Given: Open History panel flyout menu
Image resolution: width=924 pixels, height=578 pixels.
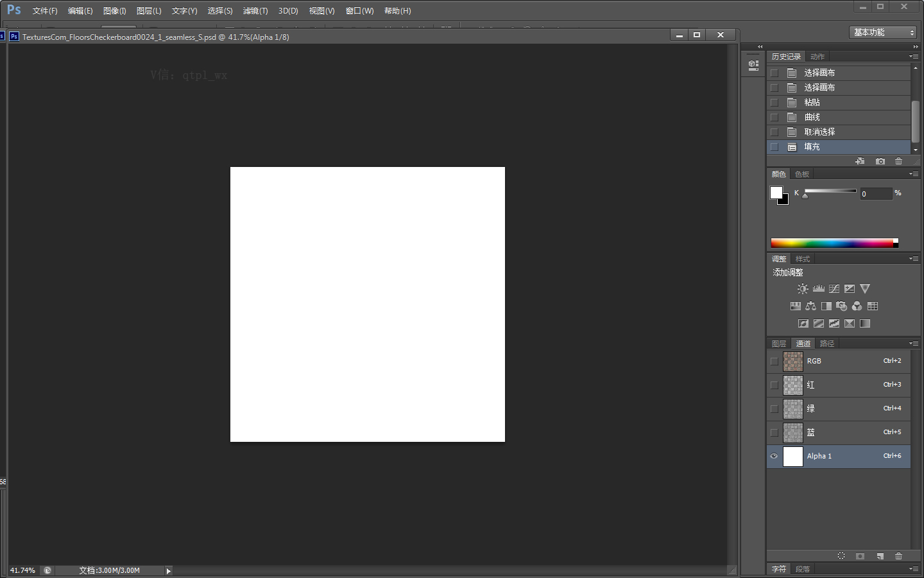Looking at the screenshot, I should pos(914,57).
